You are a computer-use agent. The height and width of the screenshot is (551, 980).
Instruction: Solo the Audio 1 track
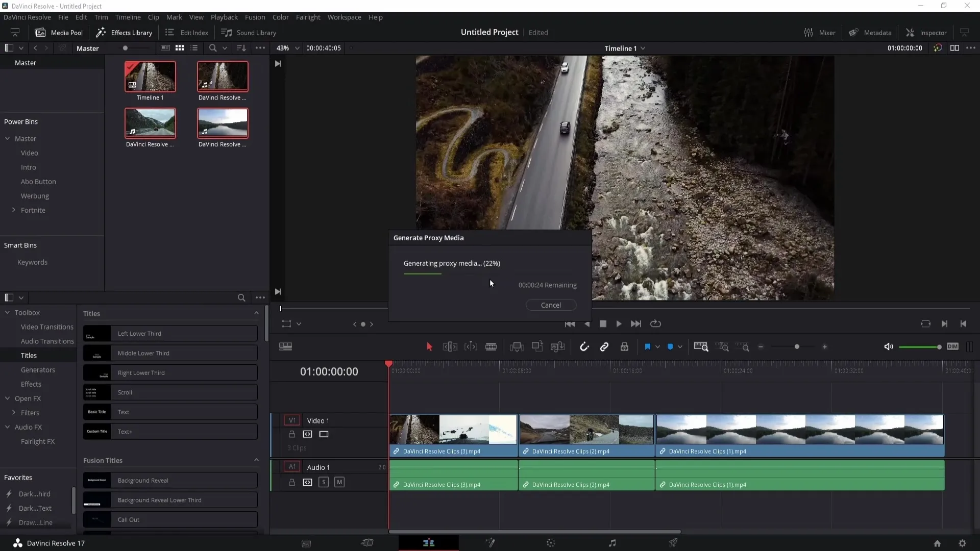click(324, 482)
